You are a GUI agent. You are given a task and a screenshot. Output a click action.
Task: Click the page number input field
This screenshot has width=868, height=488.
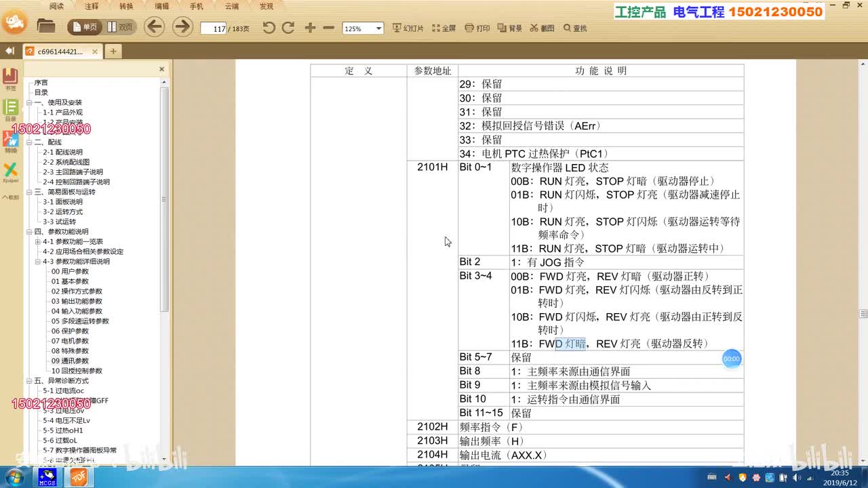pyautogui.click(x=214, y=28)
